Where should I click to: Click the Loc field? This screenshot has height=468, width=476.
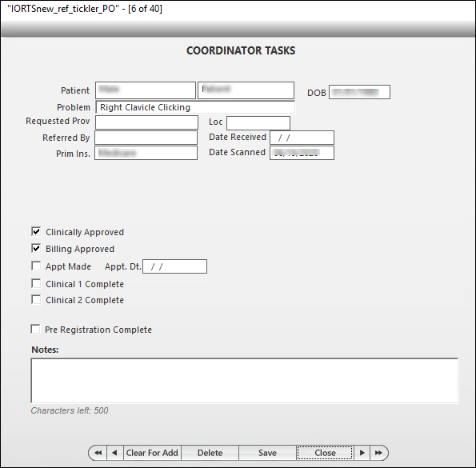[258, 123]
